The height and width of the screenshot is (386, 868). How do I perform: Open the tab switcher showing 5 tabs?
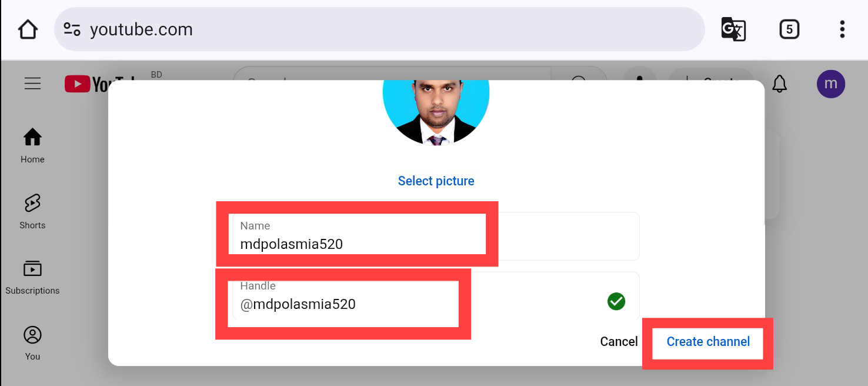point(789,29)
